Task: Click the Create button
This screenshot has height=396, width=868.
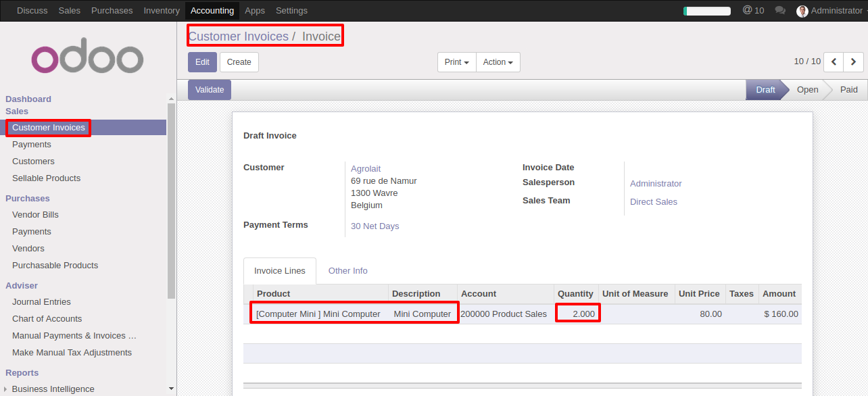Action: pyautogui.click(x=239, y=62)
